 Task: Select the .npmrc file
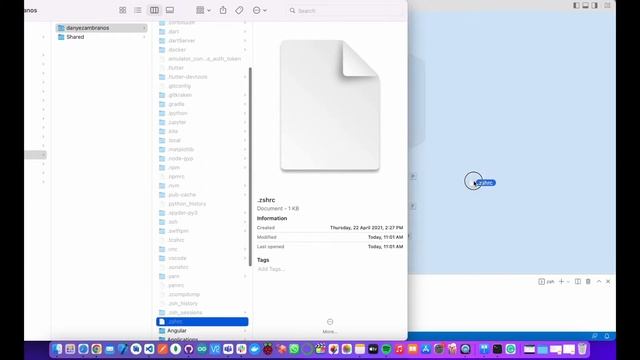[202, 176]
